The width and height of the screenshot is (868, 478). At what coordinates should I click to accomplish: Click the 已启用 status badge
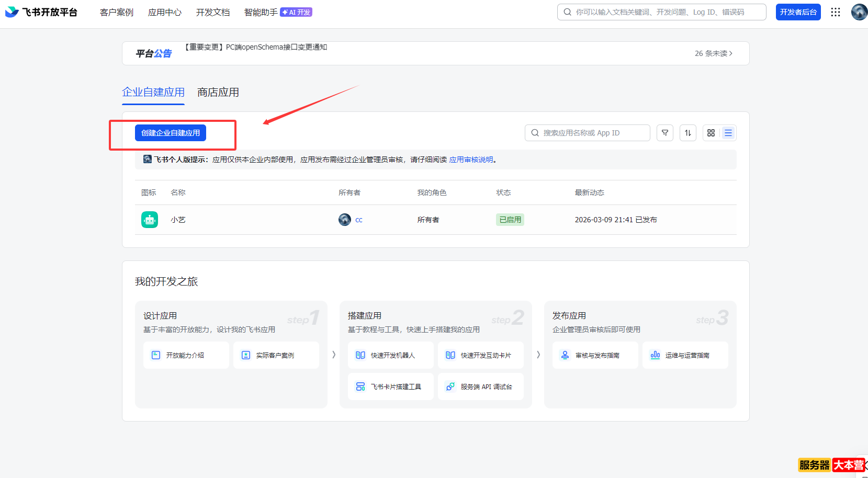click(510, 220)
